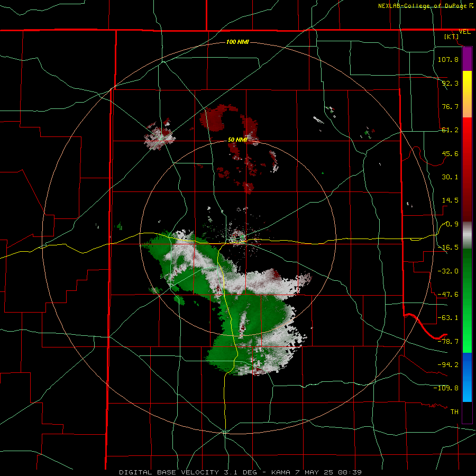This screenshot has height=476, width=476.
Task: Select the -16.5 legend value
Action: (448, 248)
